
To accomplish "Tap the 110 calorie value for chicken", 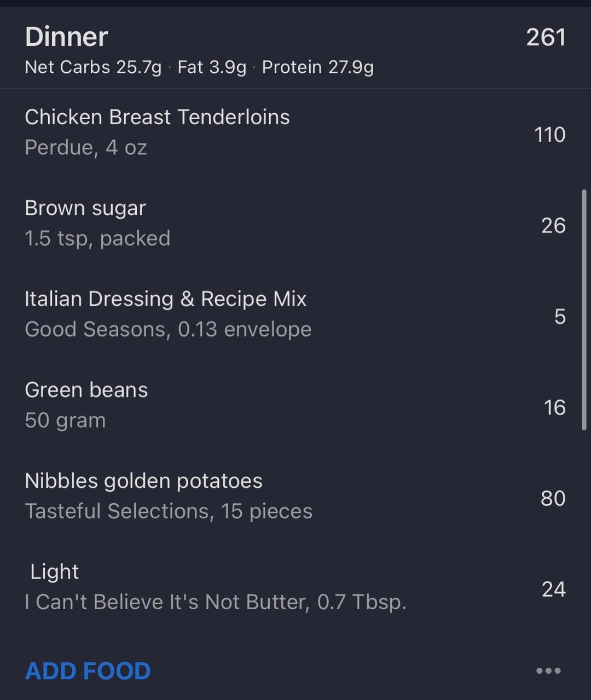I will [x=549, y=135].
